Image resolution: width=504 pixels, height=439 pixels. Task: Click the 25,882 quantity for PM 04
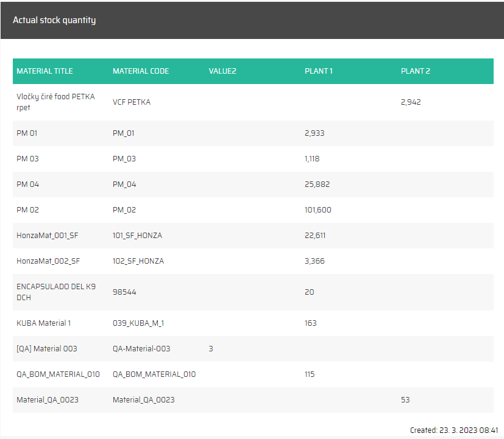coord(317,184)
